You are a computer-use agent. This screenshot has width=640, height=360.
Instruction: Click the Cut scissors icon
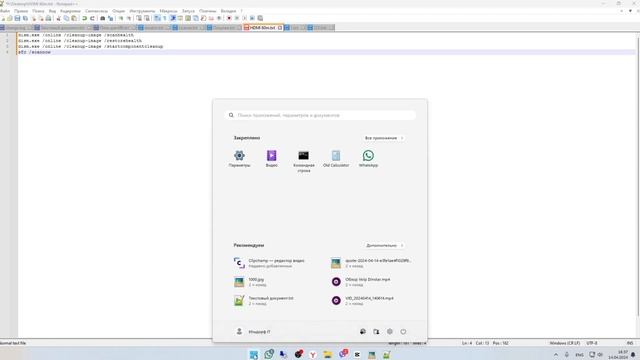[59, 18]
